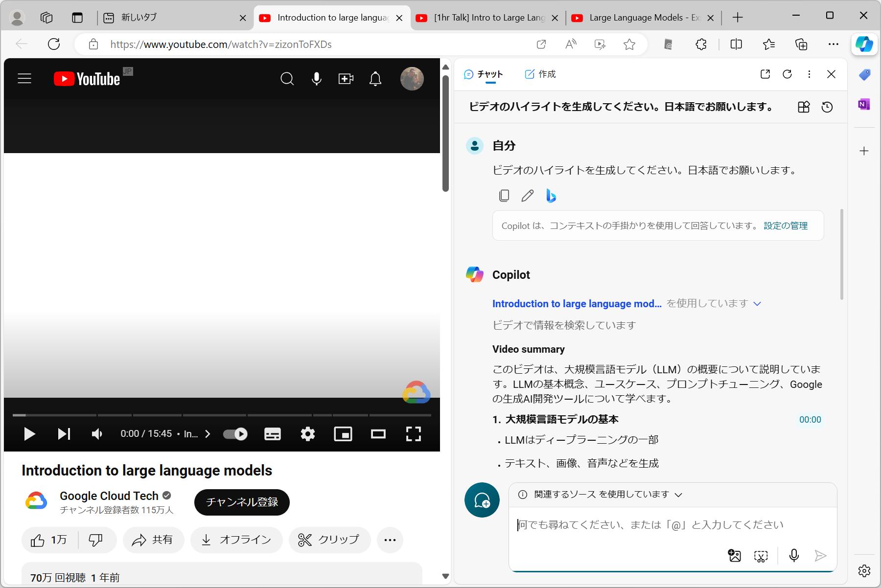Open a new browser tab
Image resolution: width=881 pixels, height=588 pixels.
tap(738, 18)
